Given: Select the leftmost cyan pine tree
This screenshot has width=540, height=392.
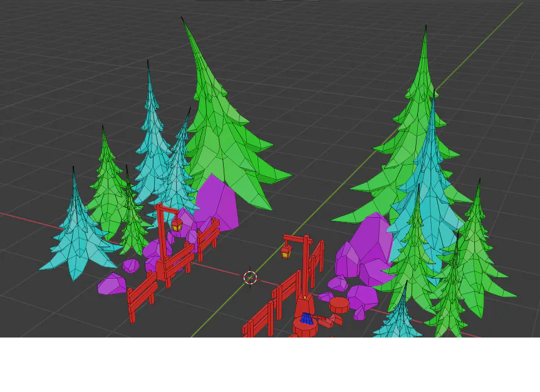Looking at the screenshot, I should (75, 238).
